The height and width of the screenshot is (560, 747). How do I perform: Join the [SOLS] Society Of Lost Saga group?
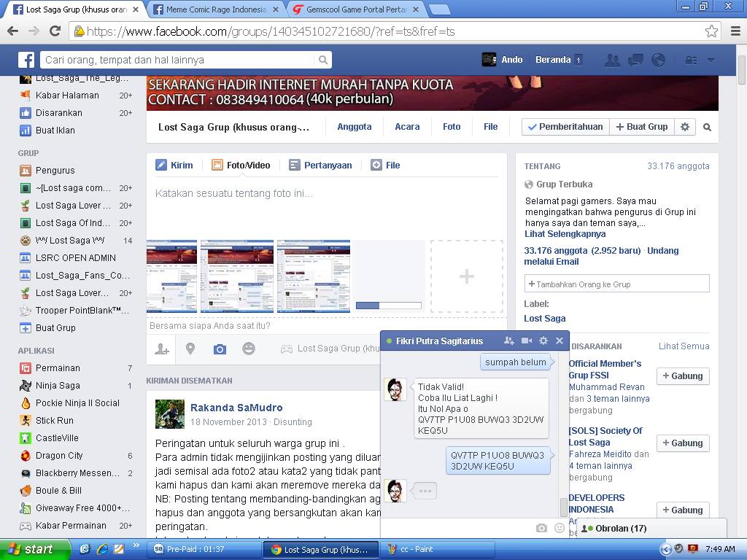683,443
